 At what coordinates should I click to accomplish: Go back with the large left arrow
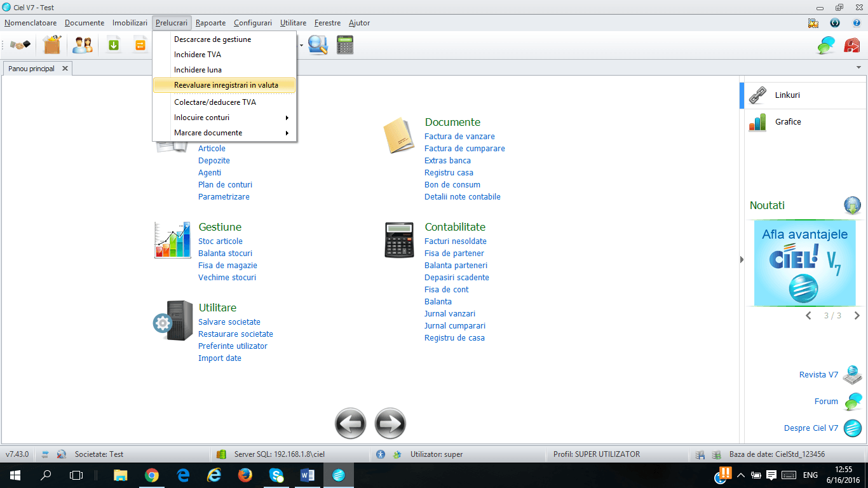tap(351, 423)
